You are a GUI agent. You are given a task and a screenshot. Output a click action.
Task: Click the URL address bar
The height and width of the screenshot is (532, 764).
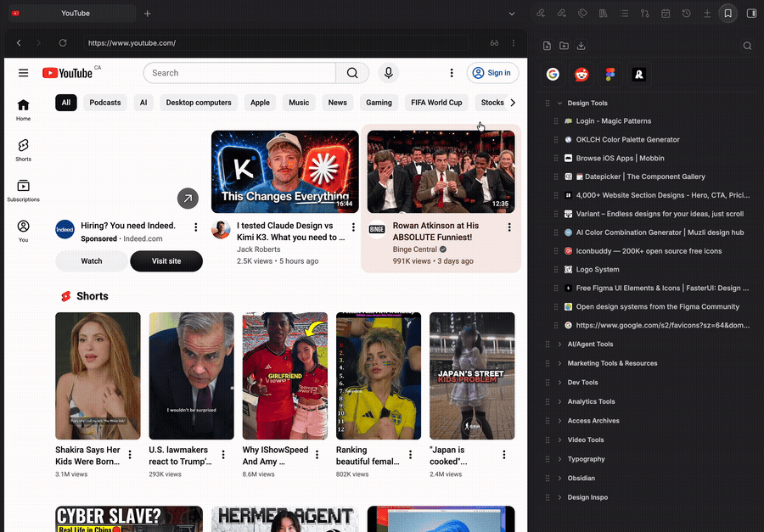[276, 43]
